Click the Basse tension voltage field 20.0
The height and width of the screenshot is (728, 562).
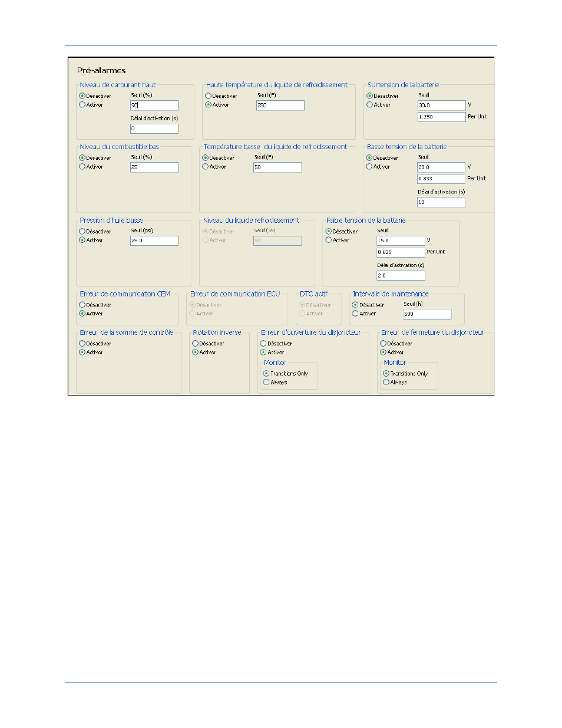[441, 167]
